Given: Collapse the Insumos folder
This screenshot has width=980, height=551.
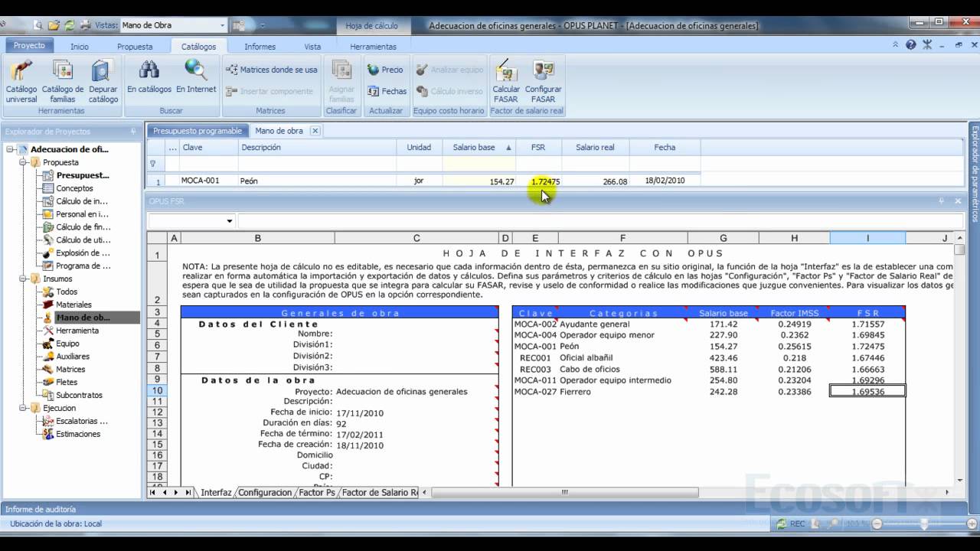Looking at the screenshot, I should 24,279.
